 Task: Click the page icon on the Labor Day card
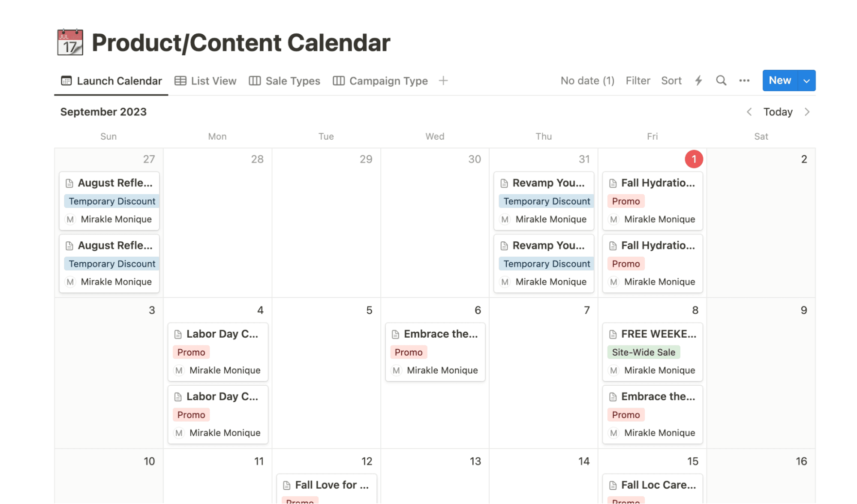178,334
